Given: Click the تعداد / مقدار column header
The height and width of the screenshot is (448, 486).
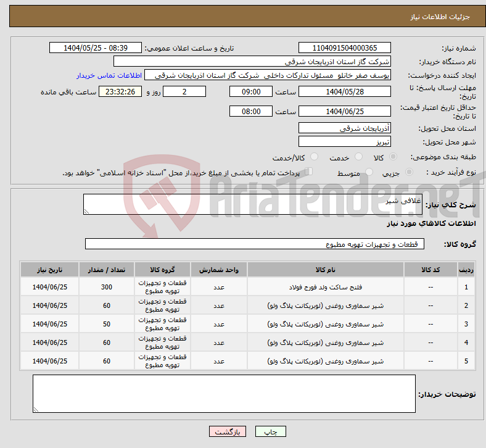Looking at the screenshot, I should [107, 270].
